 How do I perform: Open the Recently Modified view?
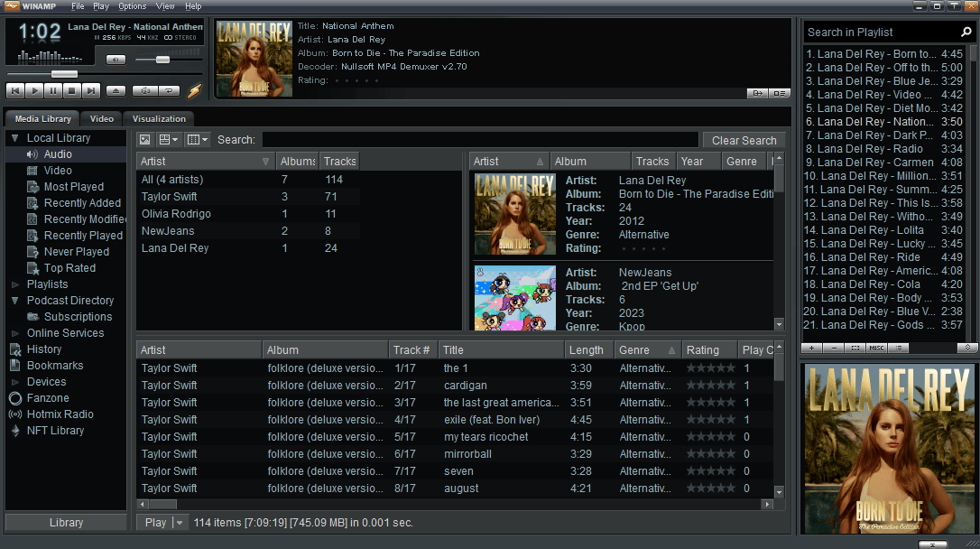85,219
